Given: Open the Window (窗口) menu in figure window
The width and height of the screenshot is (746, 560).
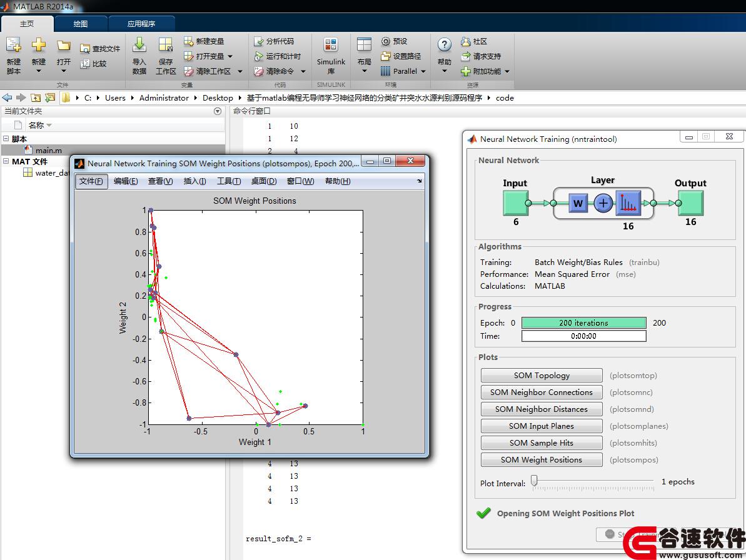Looking at the screenshot, I should click(301, 181).
